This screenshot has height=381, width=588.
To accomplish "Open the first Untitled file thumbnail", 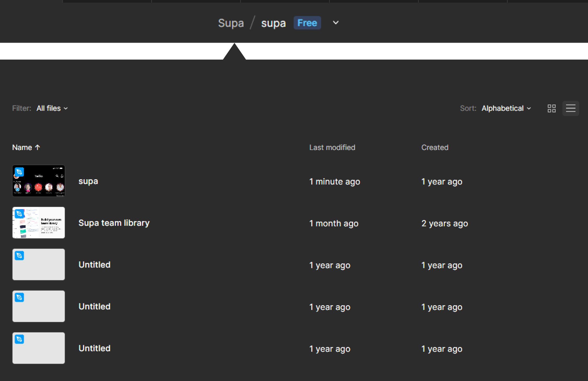I will pos(38,264).
